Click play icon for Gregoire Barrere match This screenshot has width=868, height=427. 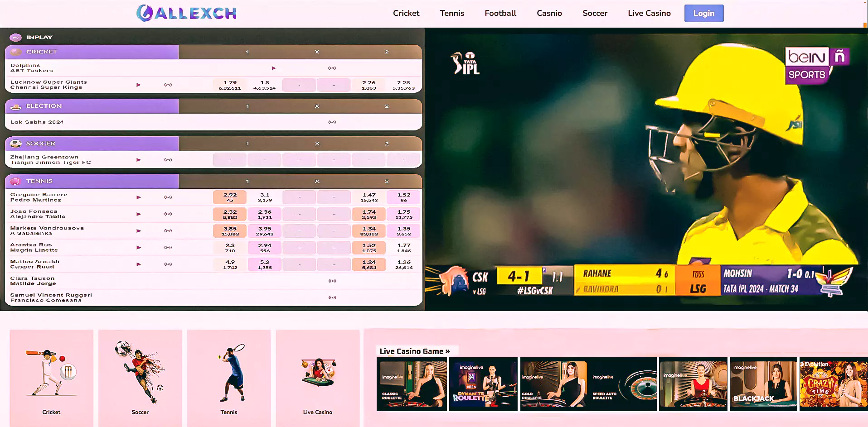[139, 197]
